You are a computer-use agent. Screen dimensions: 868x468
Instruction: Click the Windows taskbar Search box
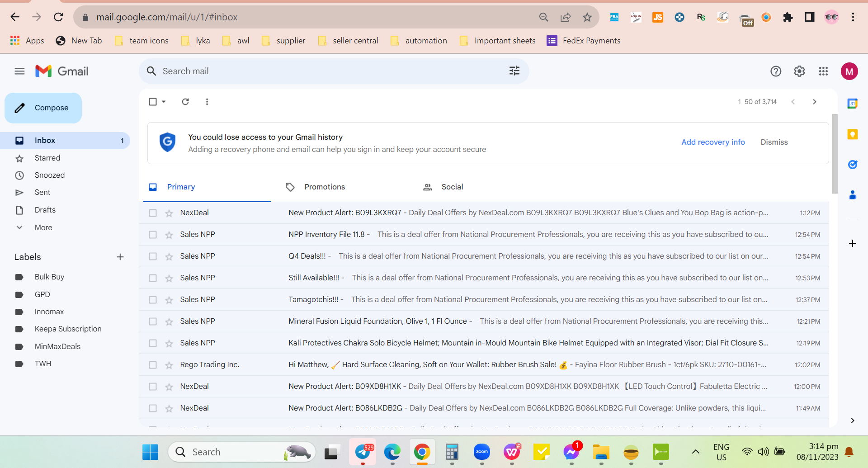[x=242, y=452]
